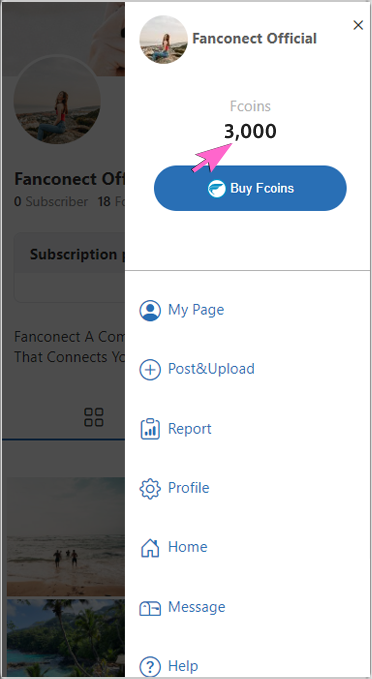Click the Profile gear icon
The width and height of the screenshot is (372, 679).
tap(150, 488)
